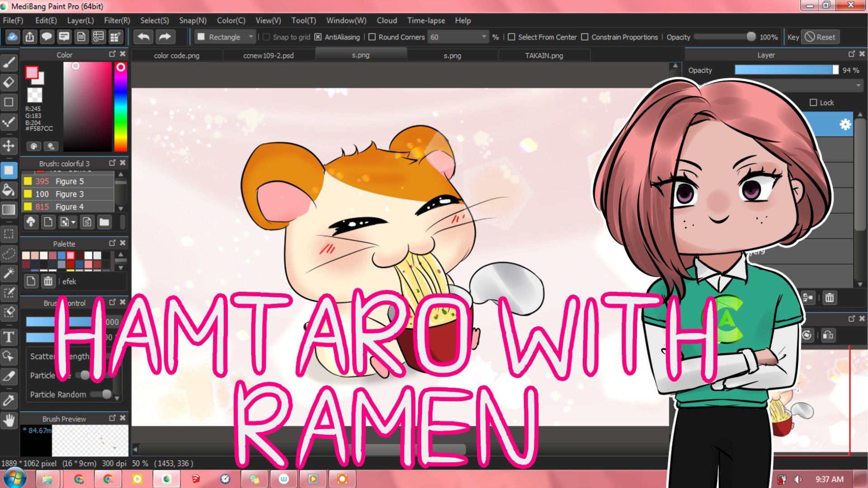Viewport: 868px width, 488px height.
Task: Delete layer with trash icon in Layer panel
Action: click(x=829, y=297)
